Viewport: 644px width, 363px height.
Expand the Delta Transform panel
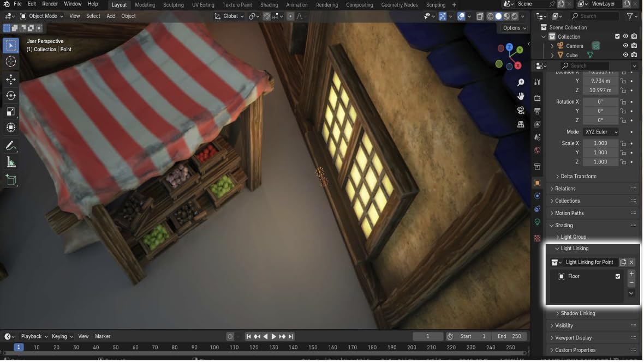579,177
